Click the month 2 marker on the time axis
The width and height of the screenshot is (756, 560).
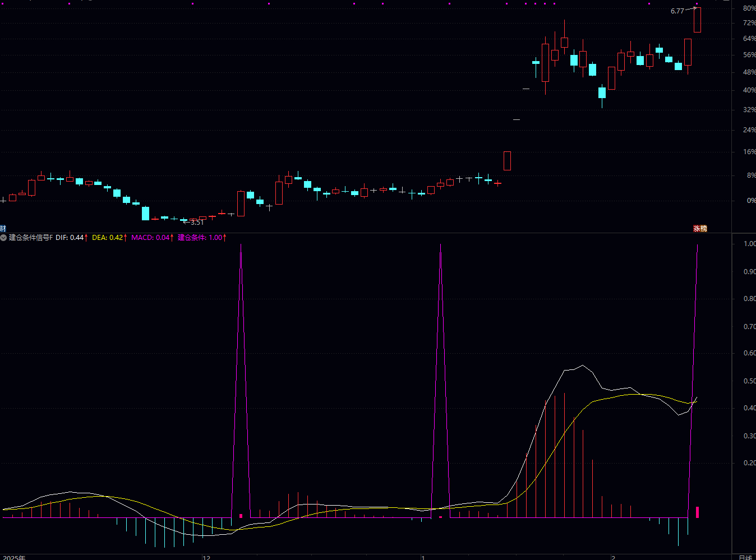click(x=614, y=557)
